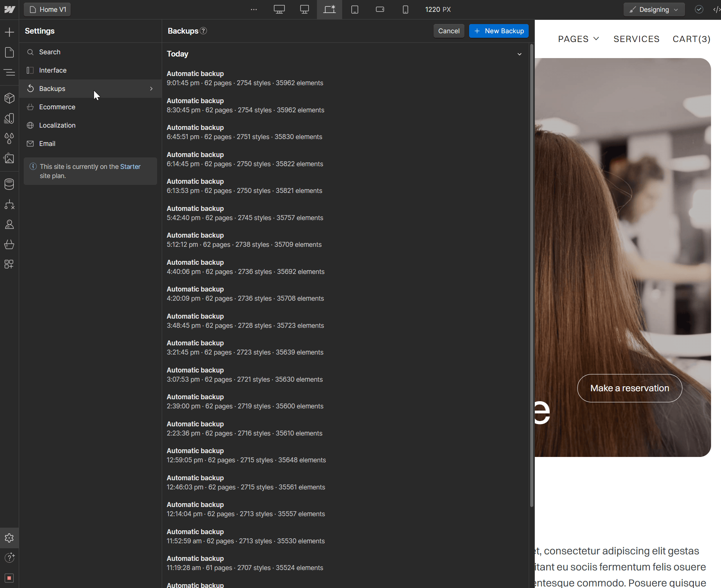Image resolution: width=721 pixels, height=588 pixels.
Task: Switch to tablet breakpoint icon
Action: point(355,10)
